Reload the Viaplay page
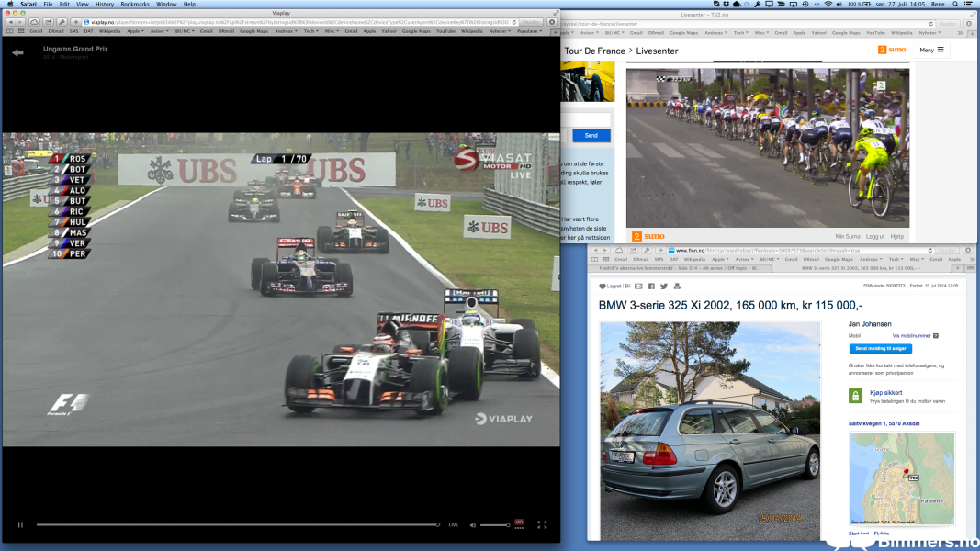 point(513,22)
